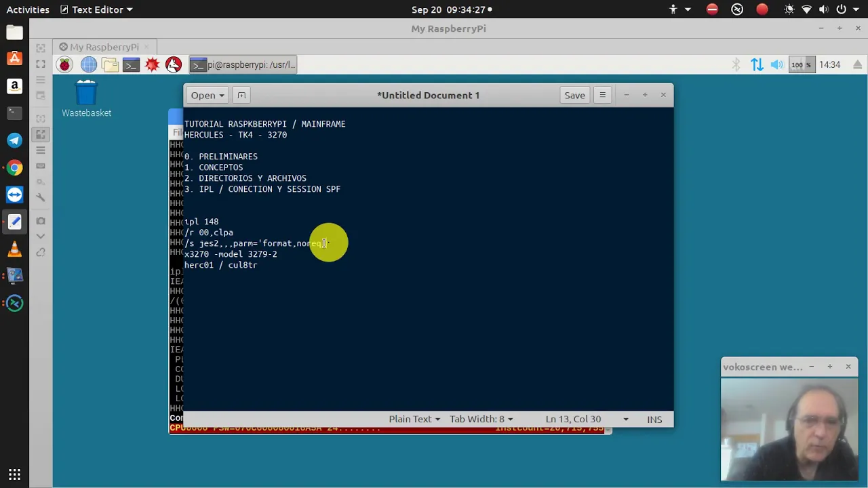Click the CPU usage 100 % monitor
The height and width of the screenshot is (488, 868).
point(802,65)
